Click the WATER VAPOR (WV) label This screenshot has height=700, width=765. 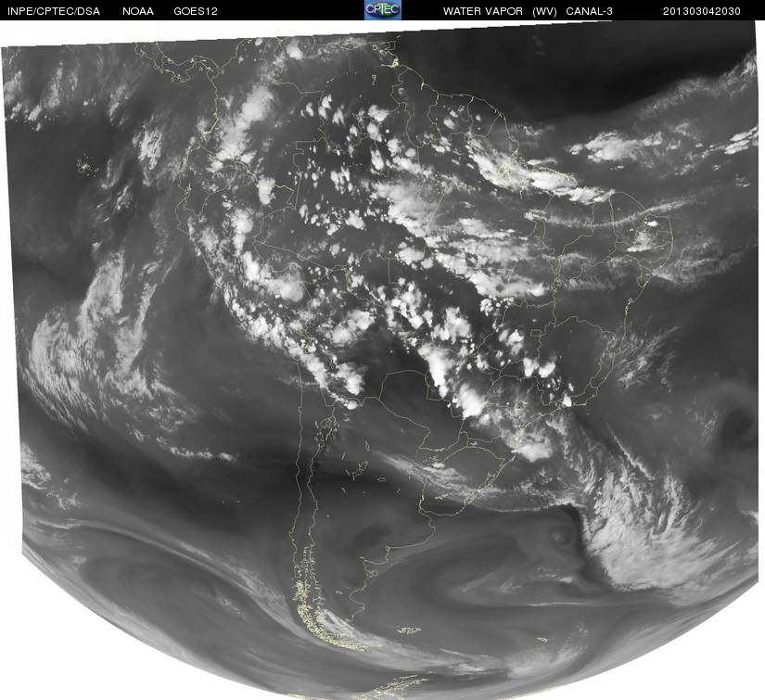(x=500, y=11)
